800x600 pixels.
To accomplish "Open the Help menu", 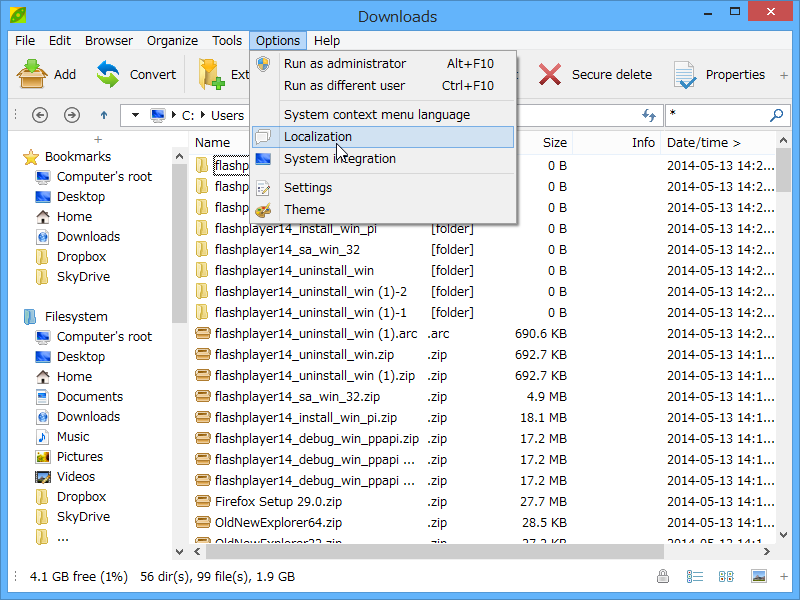I will click(327, 40).
